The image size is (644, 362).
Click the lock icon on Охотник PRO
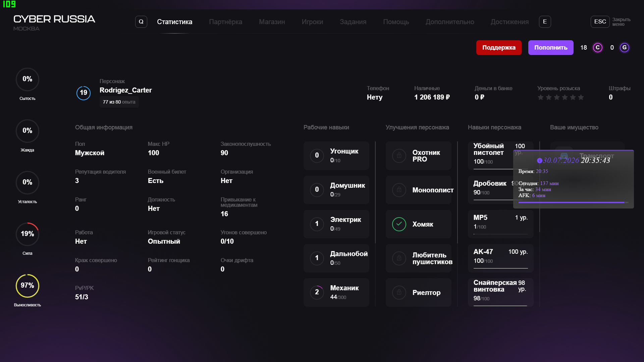(x=399, y=156)
